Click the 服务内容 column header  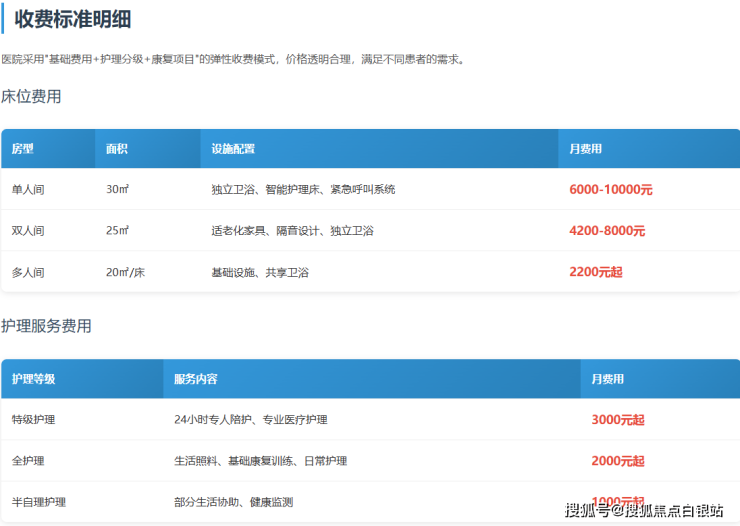coord(196,380)
